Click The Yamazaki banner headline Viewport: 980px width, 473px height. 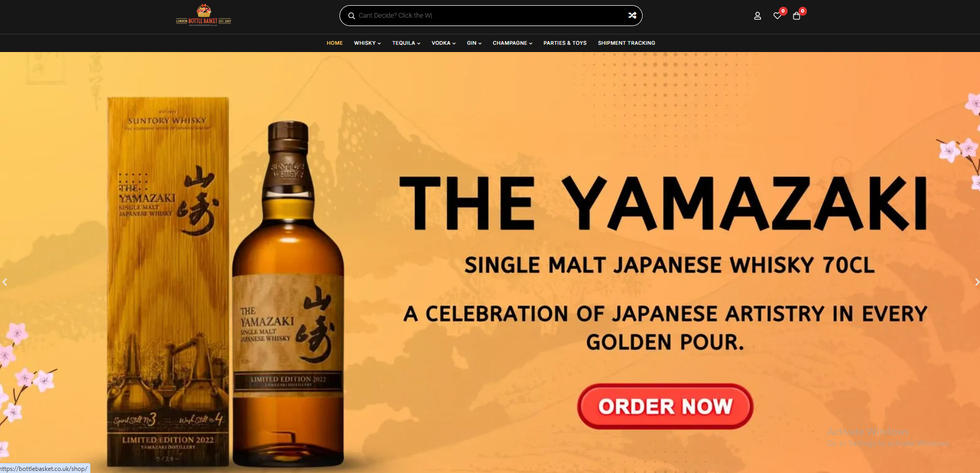coord(663,203)
